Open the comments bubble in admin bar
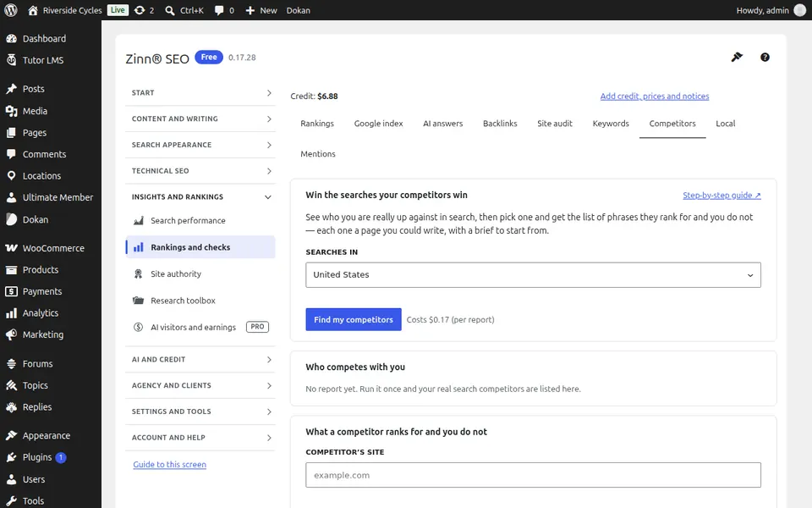812x508 pixels. pyautogui.click(x=219, y=10)
